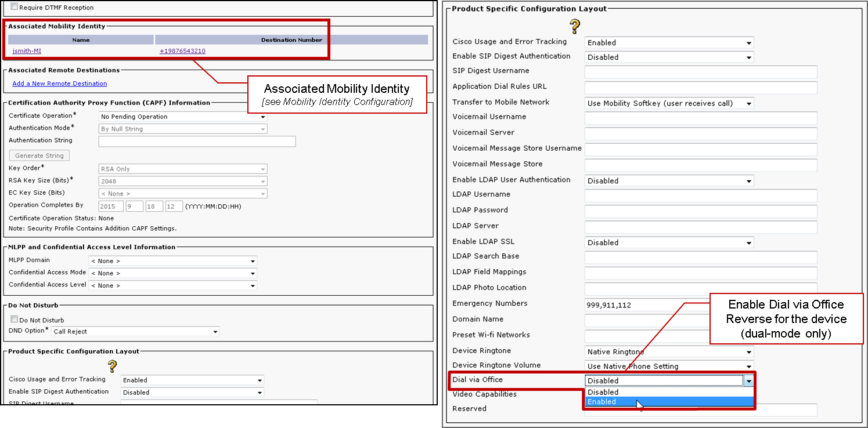Click the Application Dial Rules URL field

click(701, 88)
